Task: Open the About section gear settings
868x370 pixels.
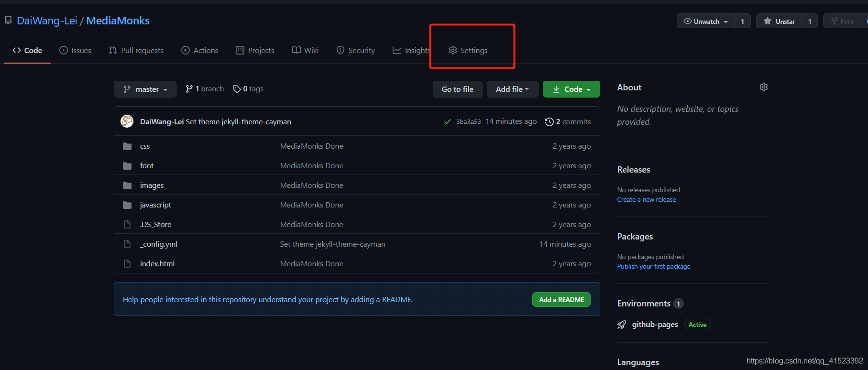Action: click(764, 87)
